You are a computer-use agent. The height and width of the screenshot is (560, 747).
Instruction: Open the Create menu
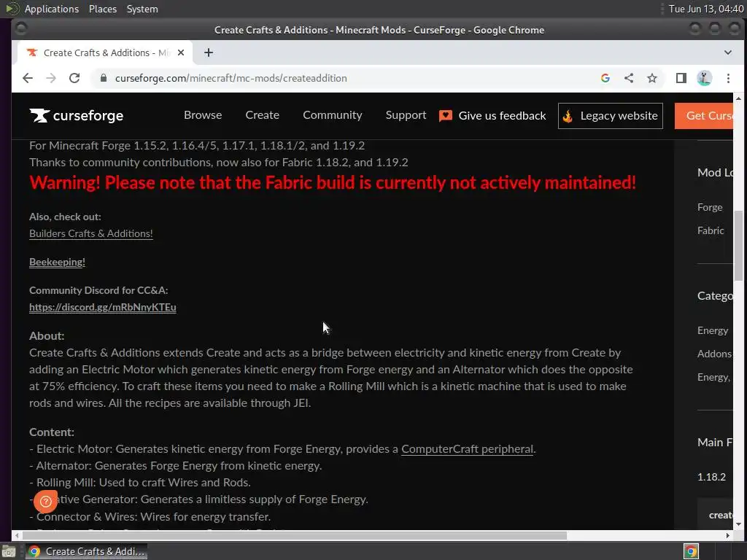point(263,115)
